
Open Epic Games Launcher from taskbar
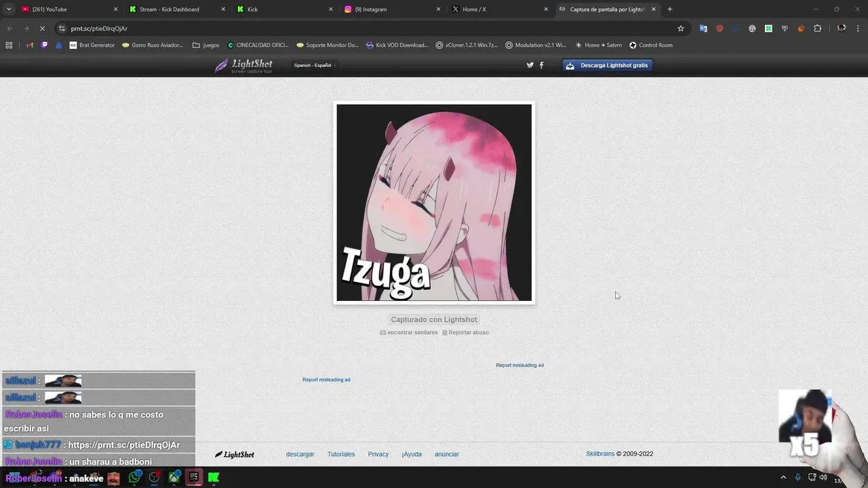point(194,477)
